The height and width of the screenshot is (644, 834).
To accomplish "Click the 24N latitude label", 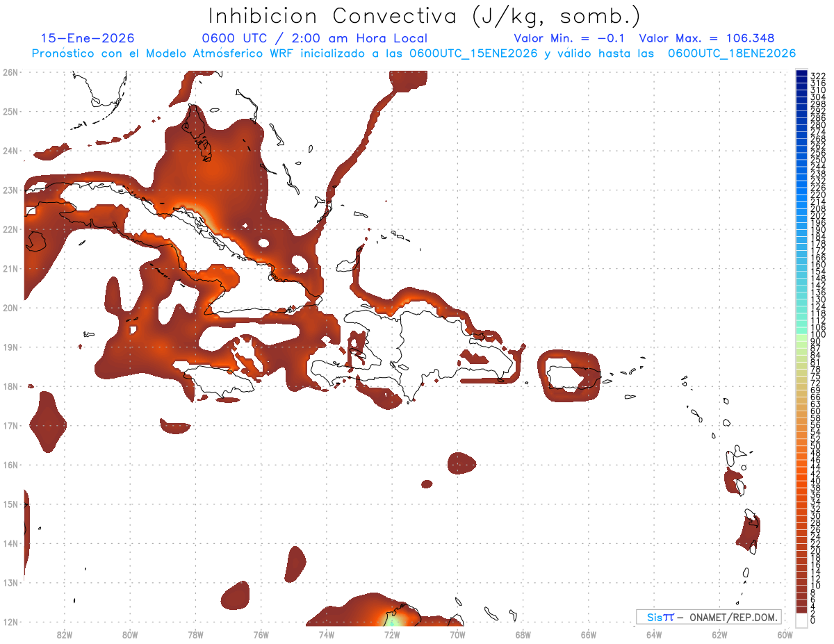I will (10, 151).
